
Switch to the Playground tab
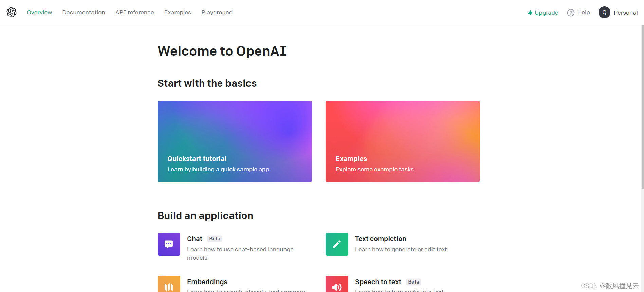coord(217,12)
